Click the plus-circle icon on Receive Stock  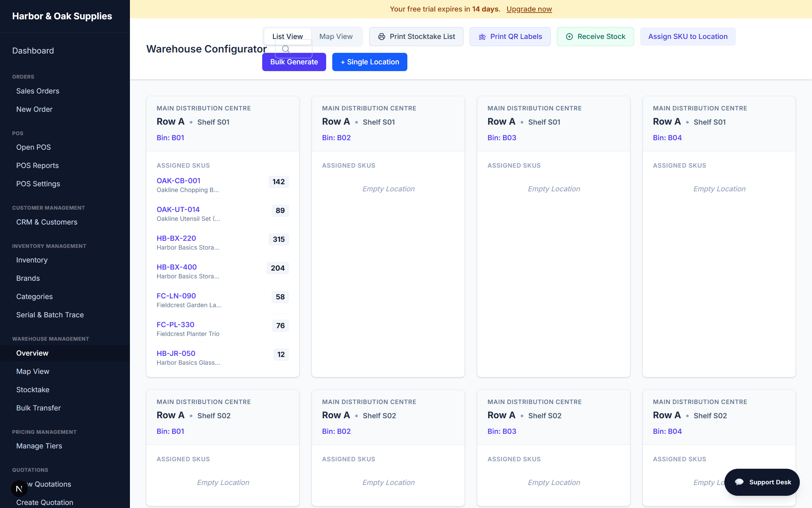coord(569,37)
